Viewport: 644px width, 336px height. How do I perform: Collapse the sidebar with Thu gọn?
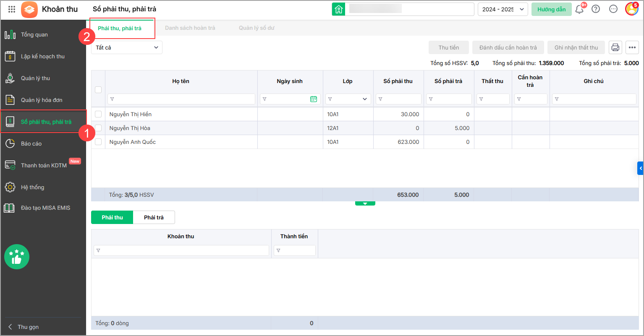[24, 327]
